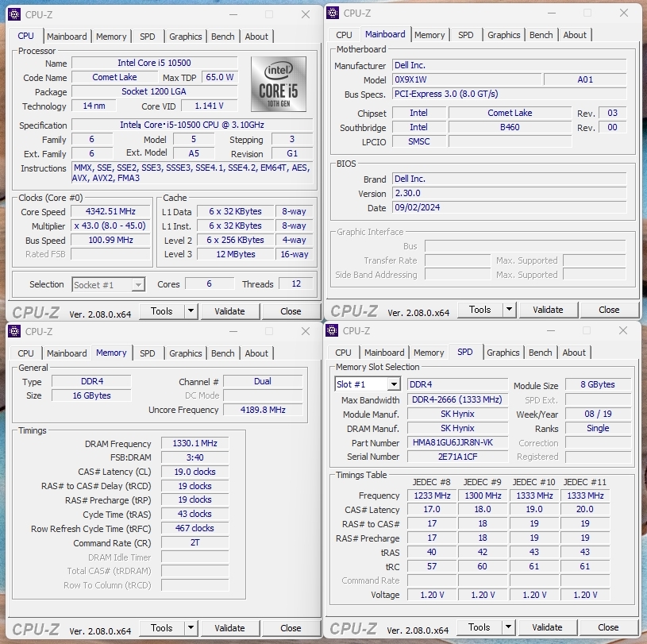
Task: Expand the Slot #1 memory slot selector
Action: [x=394, y=384]
